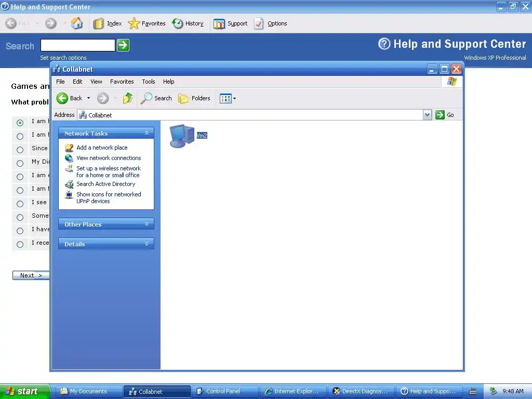Open the Forward history dropdown arrow in Collabnet
Screen dimensions: 532x399
click(x=115, y=98)
